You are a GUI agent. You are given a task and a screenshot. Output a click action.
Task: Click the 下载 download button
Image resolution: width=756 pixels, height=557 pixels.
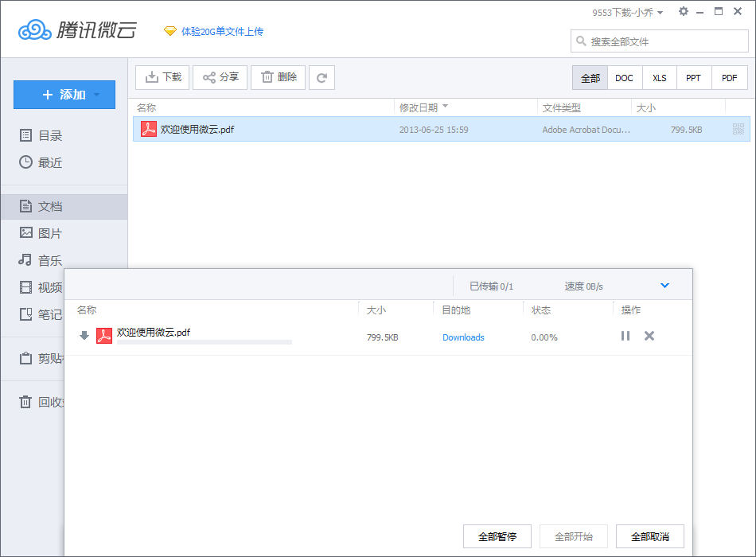162,77
